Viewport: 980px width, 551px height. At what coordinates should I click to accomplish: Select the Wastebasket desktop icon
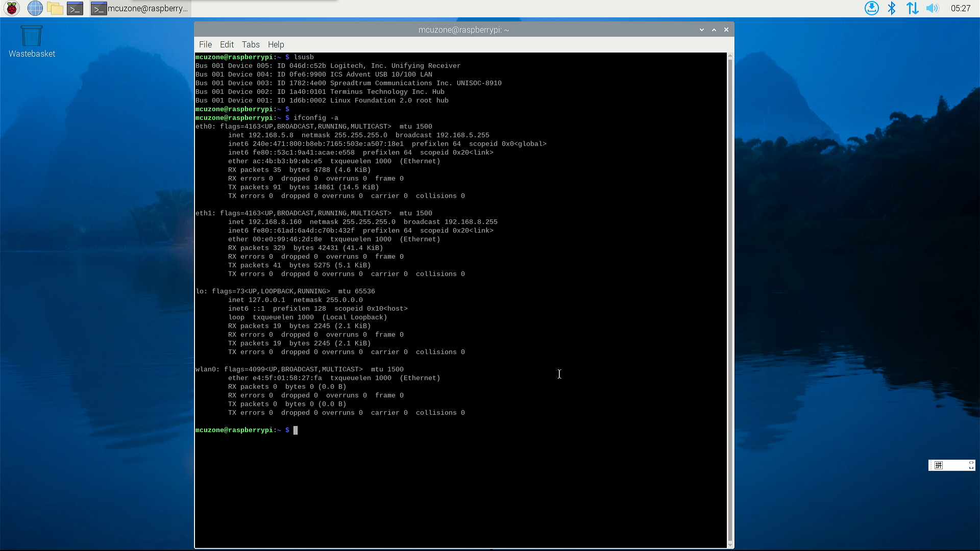point(32,42)
